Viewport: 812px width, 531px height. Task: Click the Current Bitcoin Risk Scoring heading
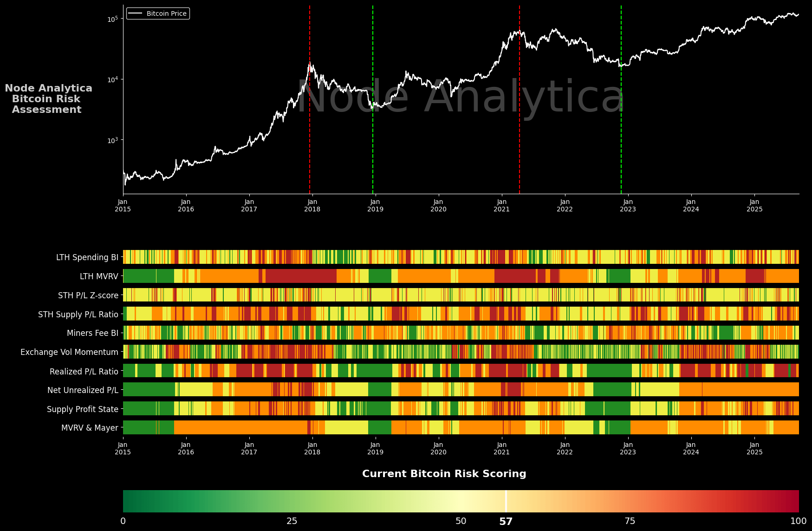point(444,473)
